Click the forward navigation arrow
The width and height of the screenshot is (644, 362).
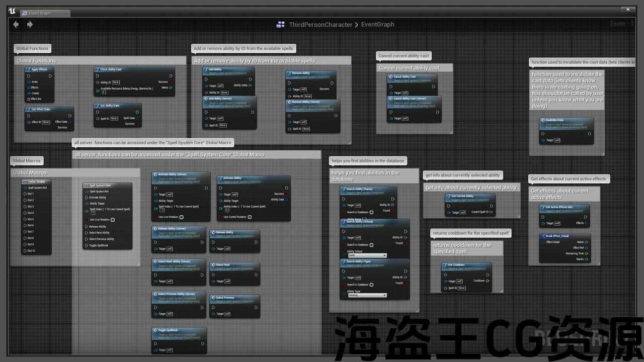pyautogui.click(x=30, y=24)
